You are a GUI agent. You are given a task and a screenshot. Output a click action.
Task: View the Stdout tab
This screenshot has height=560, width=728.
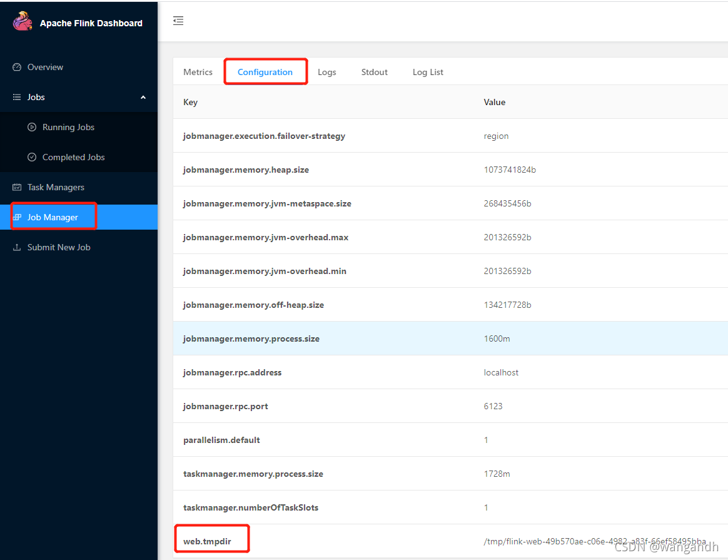click(x=374, y=71)
